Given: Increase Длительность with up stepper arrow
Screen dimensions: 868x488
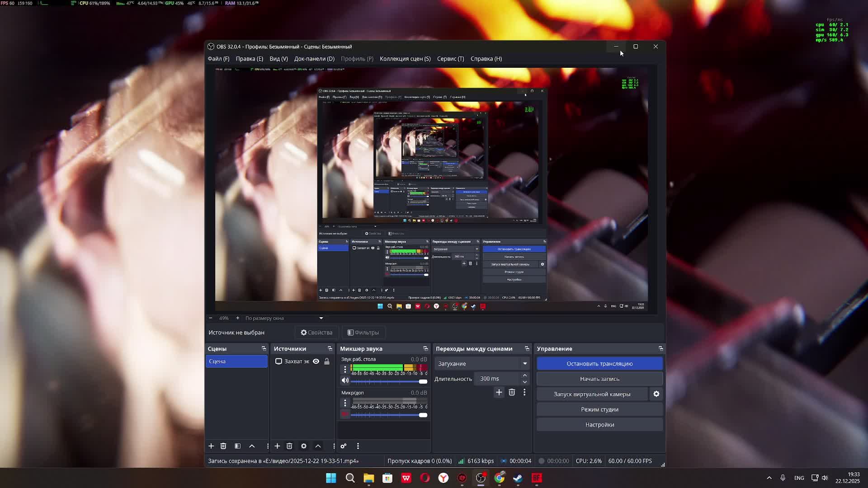Looking at the screenshot, I should click(524, 375).
